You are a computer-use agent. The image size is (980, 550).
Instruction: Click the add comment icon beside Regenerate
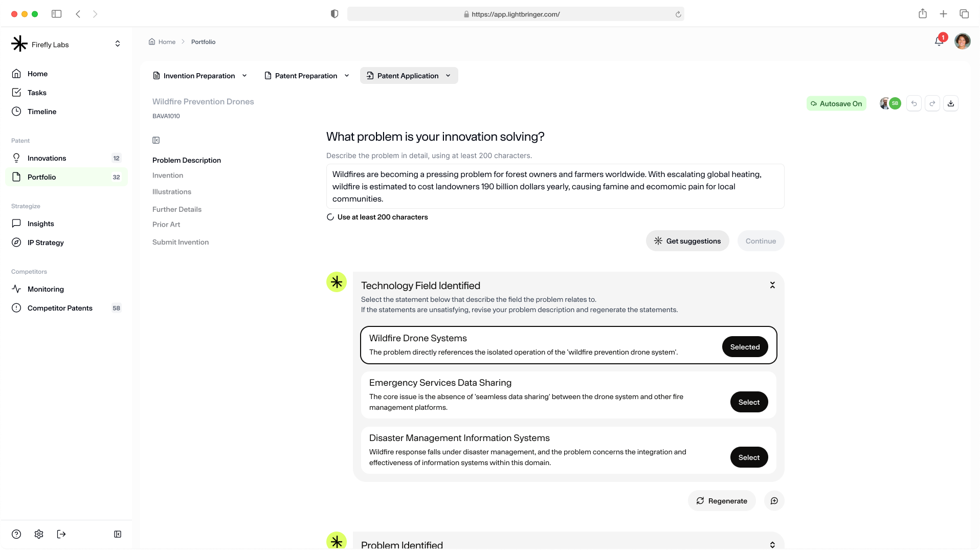(774, 501)
